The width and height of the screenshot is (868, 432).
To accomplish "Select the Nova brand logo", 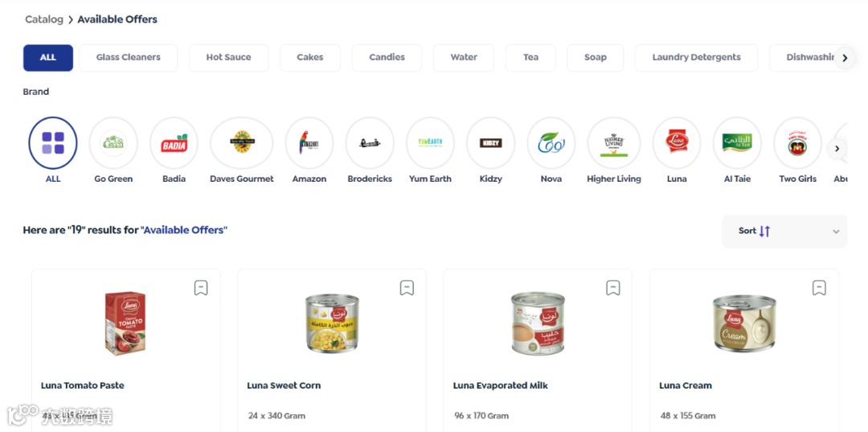I will pos(551,143).
